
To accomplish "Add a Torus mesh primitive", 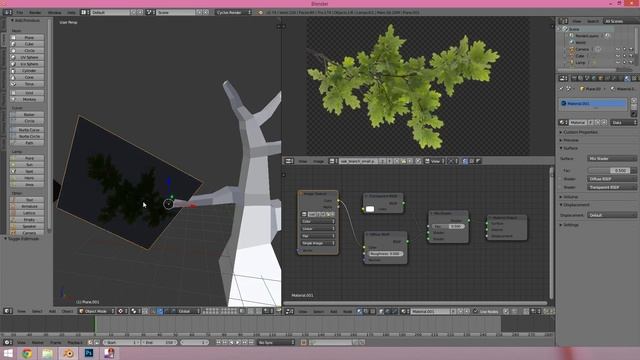I will [27, 84].
